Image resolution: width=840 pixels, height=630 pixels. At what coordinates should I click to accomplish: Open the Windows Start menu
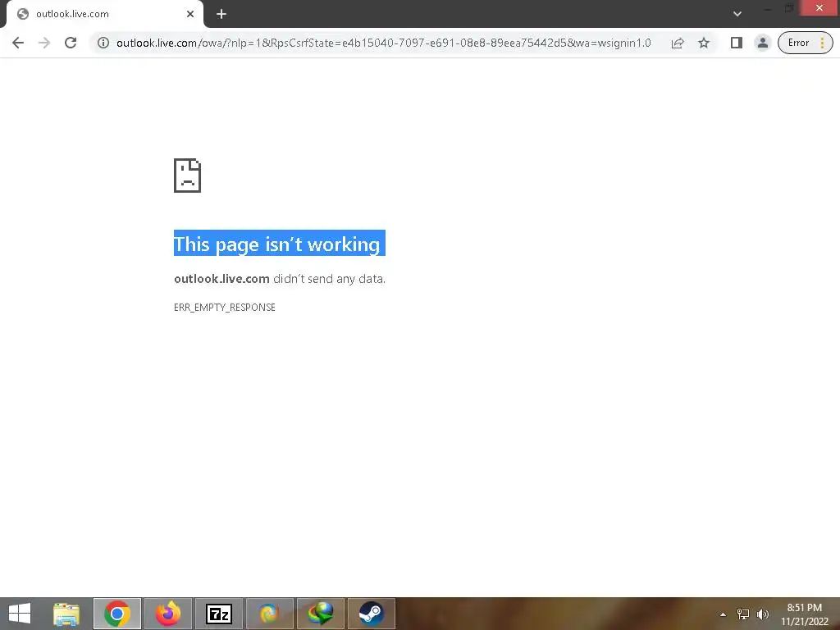tap(20, 614)
